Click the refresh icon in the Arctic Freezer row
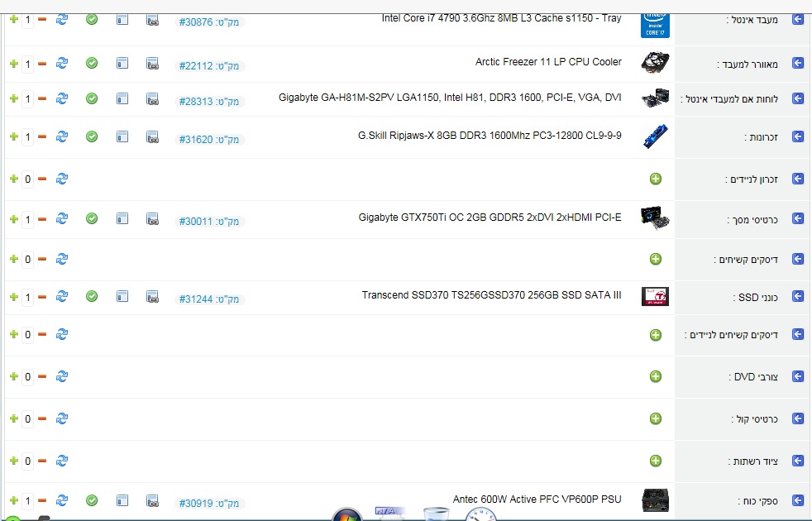Screen dimensions: 812x521 pyautogui.click(x=62, y=63)
